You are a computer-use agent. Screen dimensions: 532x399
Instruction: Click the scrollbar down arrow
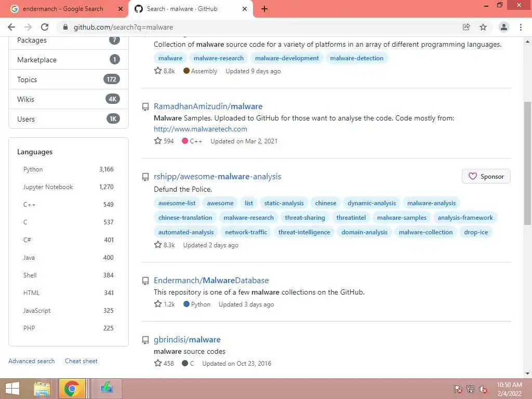527,374
